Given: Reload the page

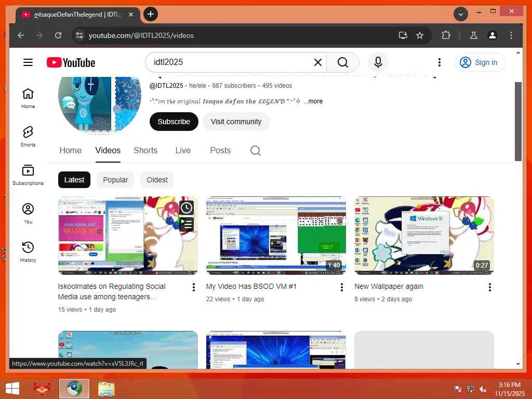Looking at the screenshot, I should (58, 35).
